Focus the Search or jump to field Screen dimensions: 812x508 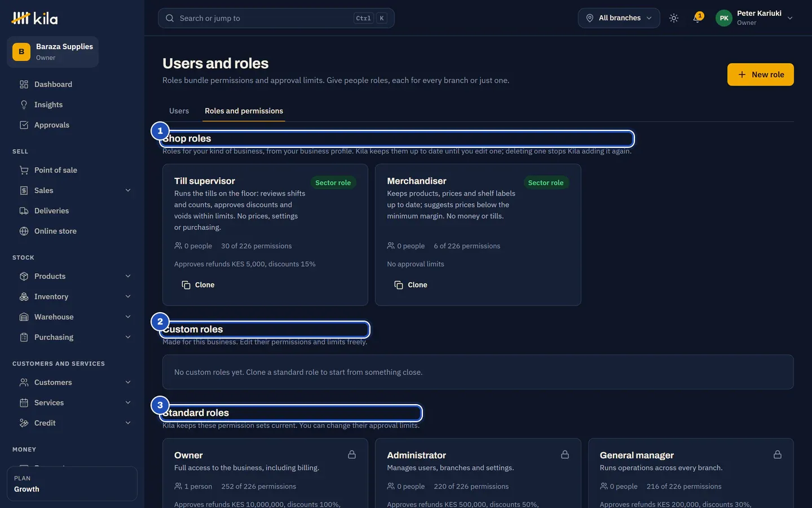tap(276, 18)
